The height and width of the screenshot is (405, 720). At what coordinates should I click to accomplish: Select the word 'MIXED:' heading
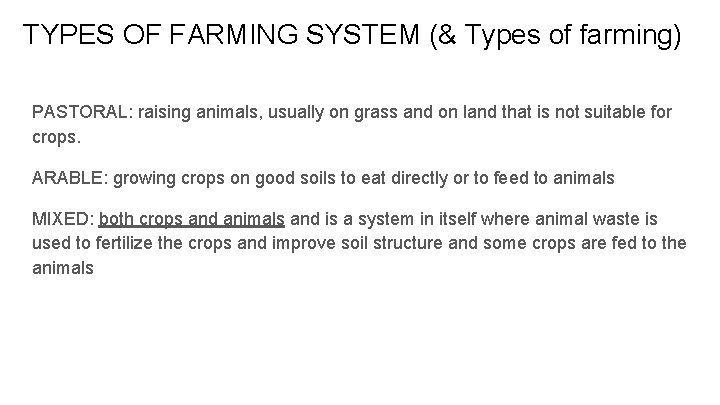(63, 219)
